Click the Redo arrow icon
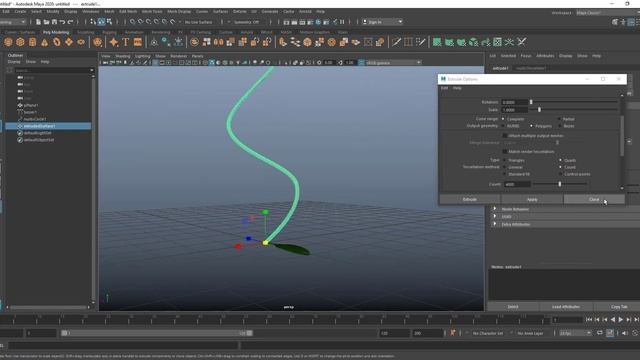This screenshot has width=640, height=360. click(71, 22)
